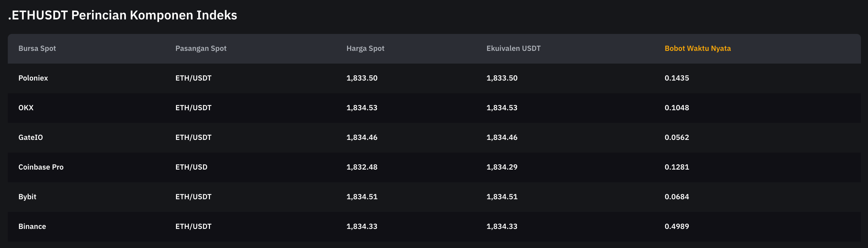
Task: Click the Coinbase Pro exchange name
Action: 41,167
